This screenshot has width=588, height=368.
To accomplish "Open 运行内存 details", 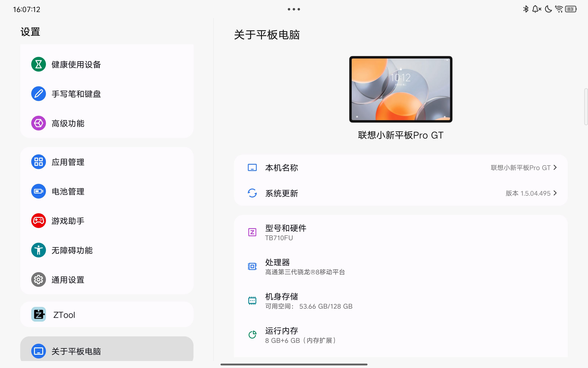I will pyautogui.click(x=401, y=335).
